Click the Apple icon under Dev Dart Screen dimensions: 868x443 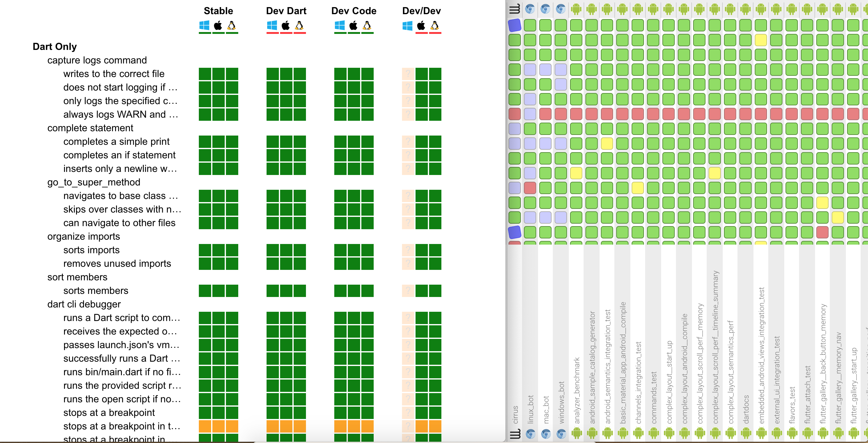[x=286, y=25]
